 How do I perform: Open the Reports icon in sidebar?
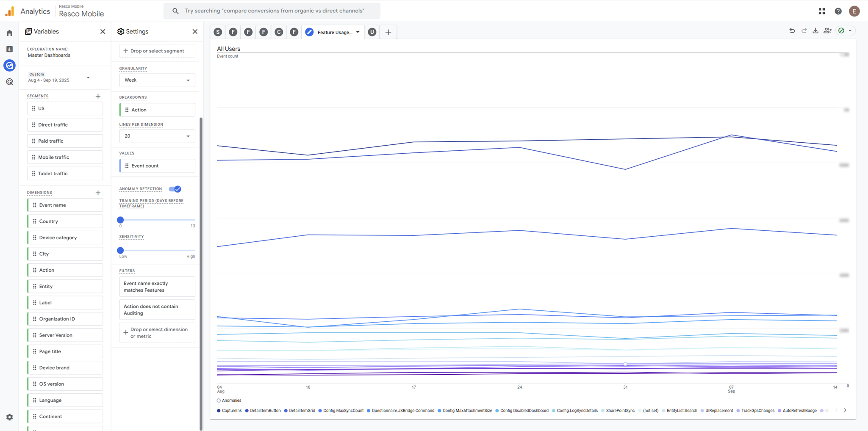[9, 49]
